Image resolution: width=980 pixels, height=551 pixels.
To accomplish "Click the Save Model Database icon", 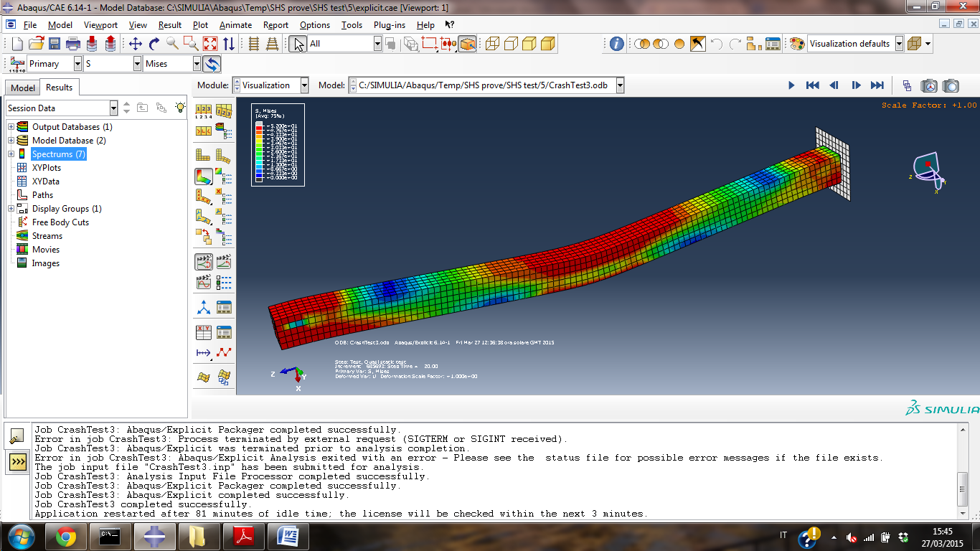I will [55, 44].
